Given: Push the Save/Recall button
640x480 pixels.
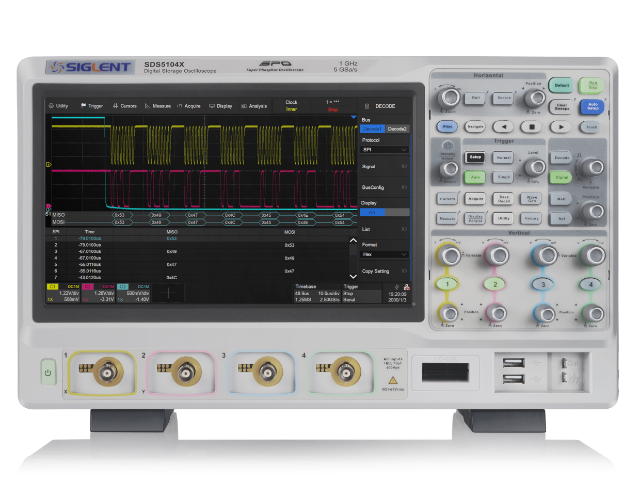Looking at the screenshot, I should (503, 199).
